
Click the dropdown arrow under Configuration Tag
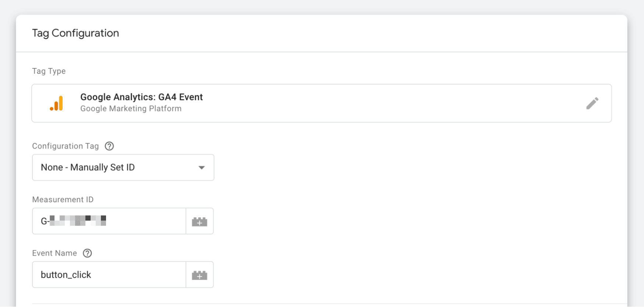coord(201,167)
